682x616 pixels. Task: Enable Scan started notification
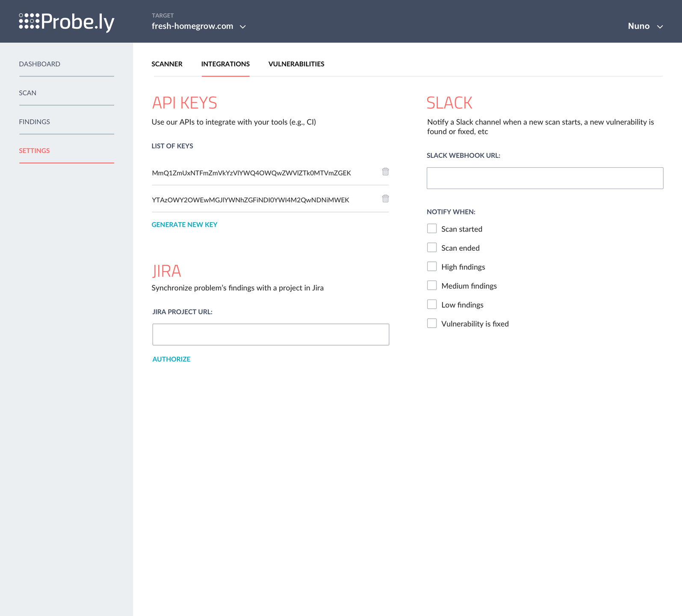point(432,228)
